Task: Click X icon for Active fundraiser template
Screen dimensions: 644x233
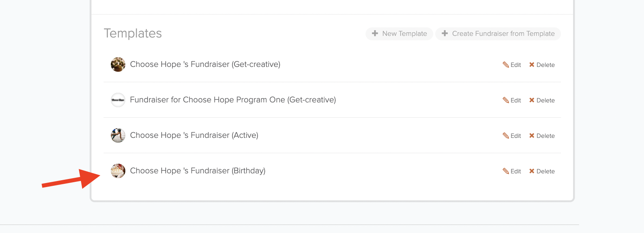Action: (x=532, y=135)
